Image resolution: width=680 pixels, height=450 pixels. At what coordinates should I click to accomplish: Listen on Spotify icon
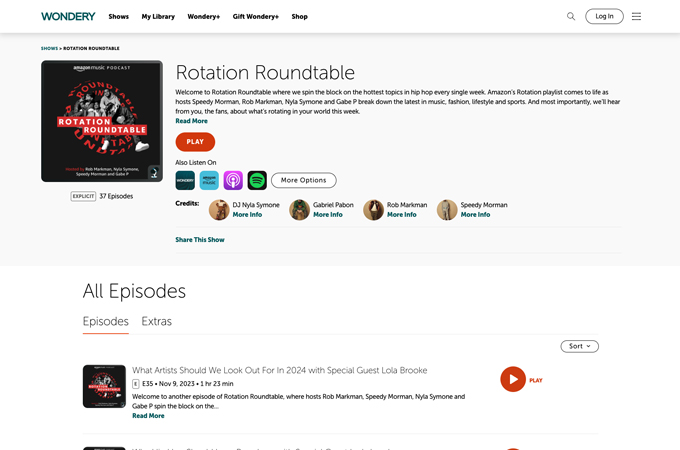point(257,180)
